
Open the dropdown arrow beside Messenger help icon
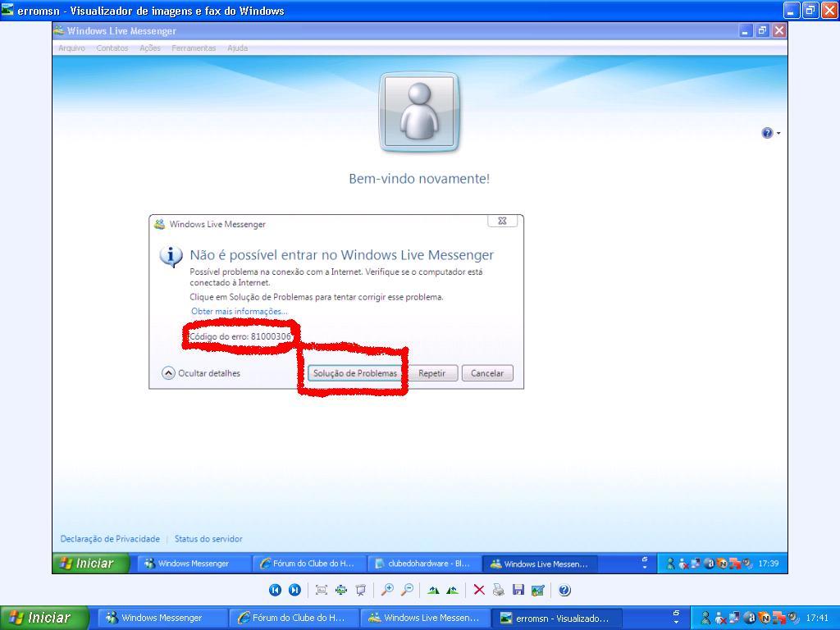[778, 134]
